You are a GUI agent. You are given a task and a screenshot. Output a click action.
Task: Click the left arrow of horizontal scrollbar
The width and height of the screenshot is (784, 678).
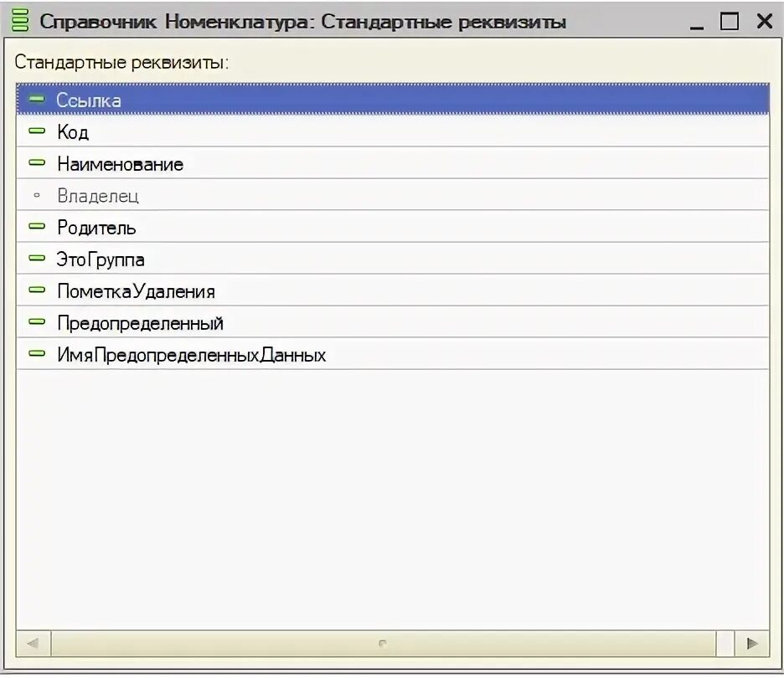[x=34, y=643]
